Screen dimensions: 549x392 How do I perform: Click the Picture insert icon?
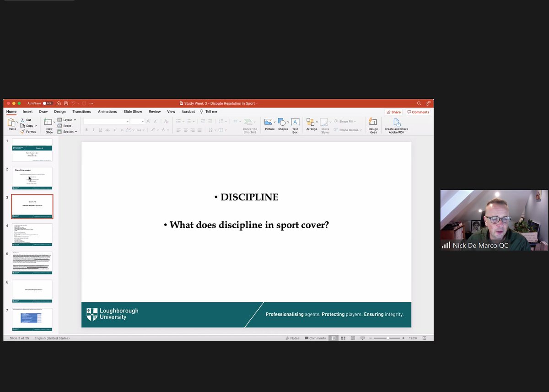tap(269, 122)
